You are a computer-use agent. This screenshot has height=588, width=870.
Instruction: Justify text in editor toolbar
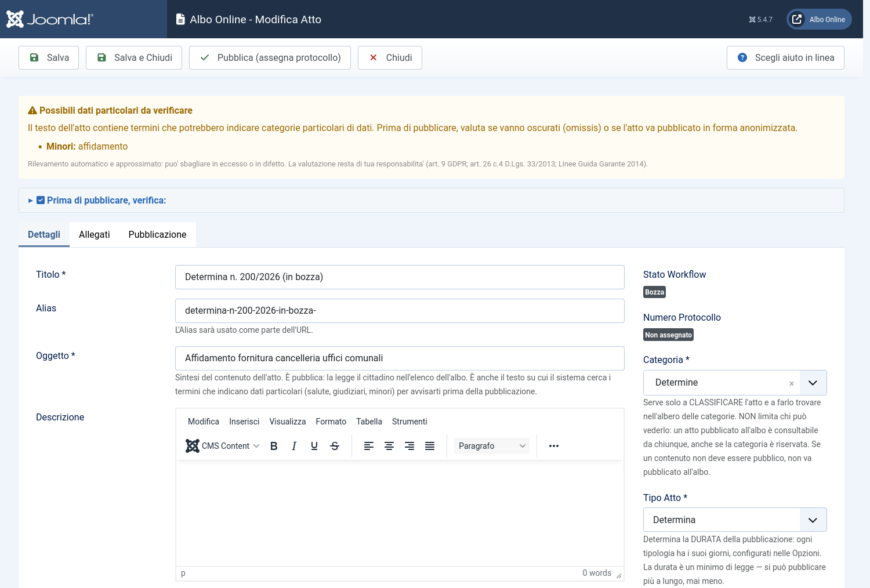coord(430,446)
